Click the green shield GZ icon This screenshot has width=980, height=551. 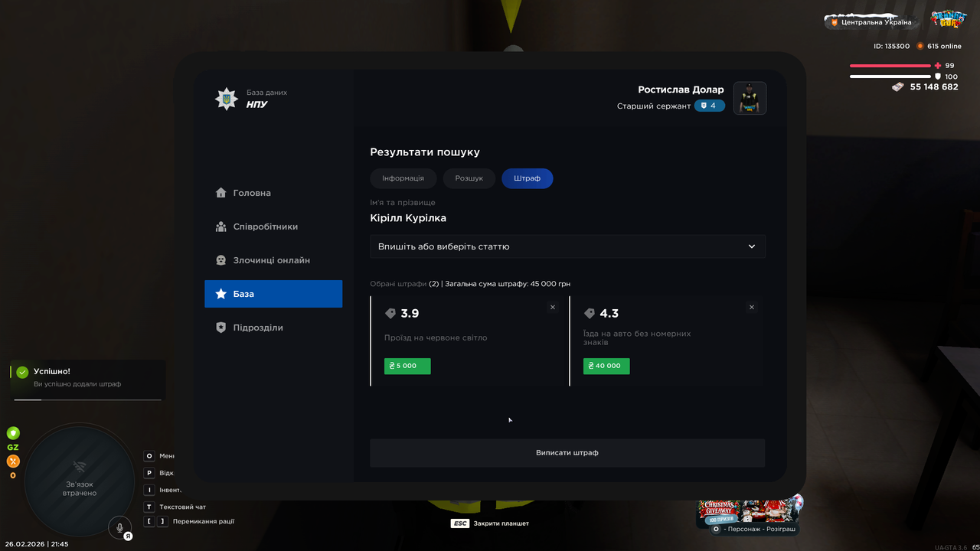tap(13, 433)
